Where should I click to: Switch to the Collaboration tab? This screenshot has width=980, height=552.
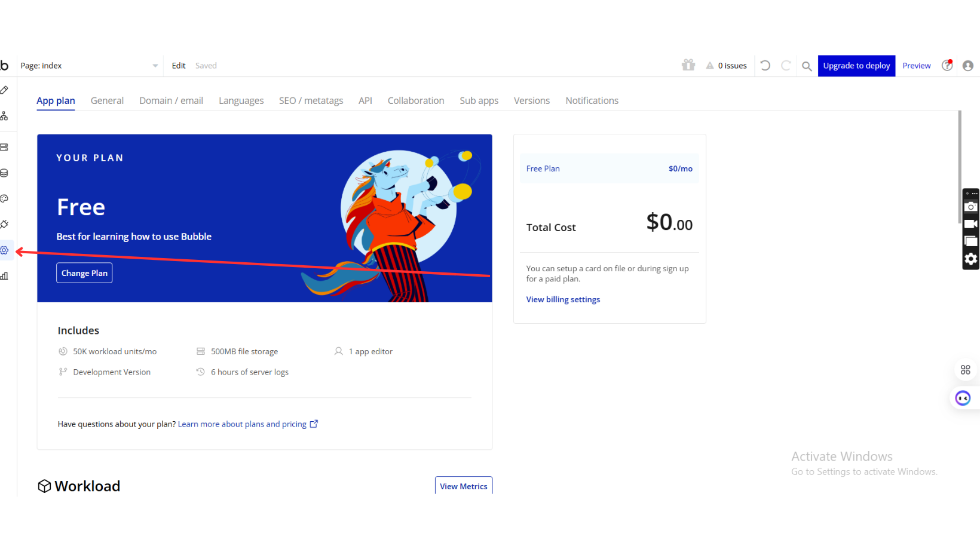click(x=416, y=100)
